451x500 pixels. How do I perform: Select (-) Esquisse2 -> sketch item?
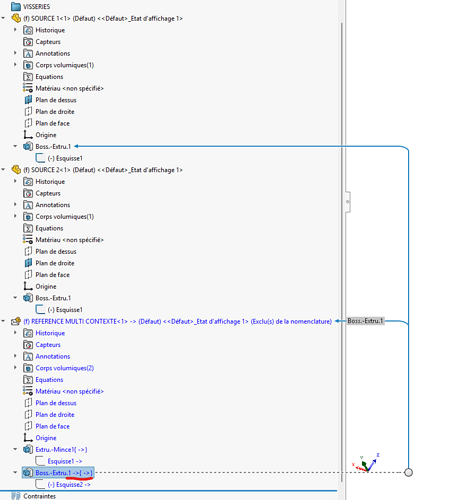[69, 485]
